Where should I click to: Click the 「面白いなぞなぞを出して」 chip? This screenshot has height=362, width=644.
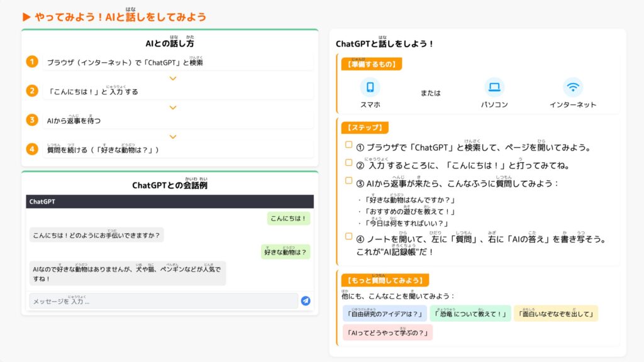point(556,314)
